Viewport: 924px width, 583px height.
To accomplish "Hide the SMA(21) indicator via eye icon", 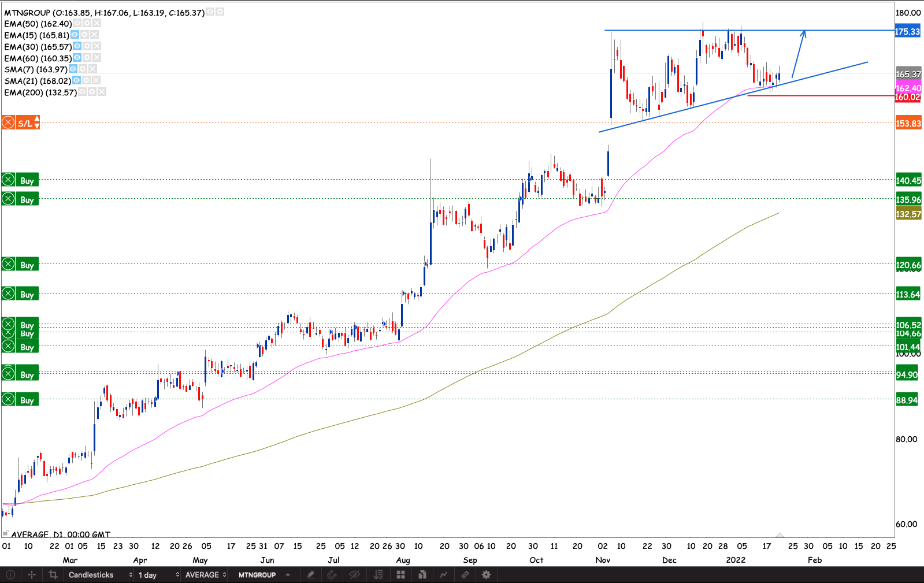I will pos(76,81).
